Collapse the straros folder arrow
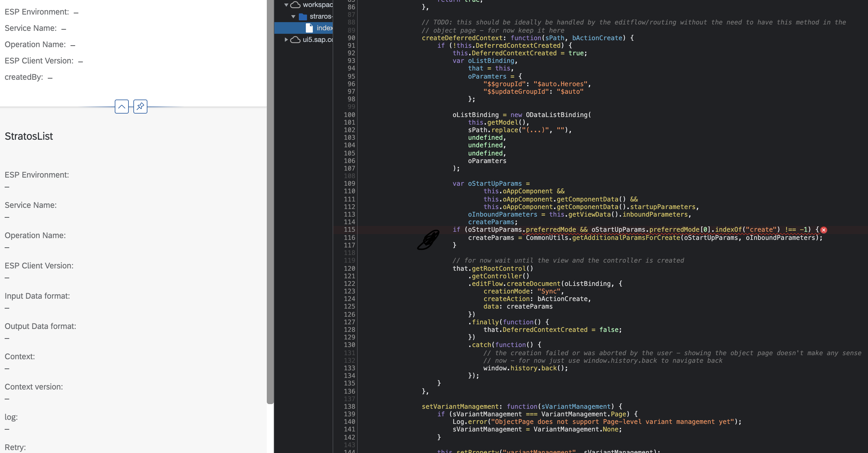Image resolution: width=868 pixels, height=453 pixels. 293,17
